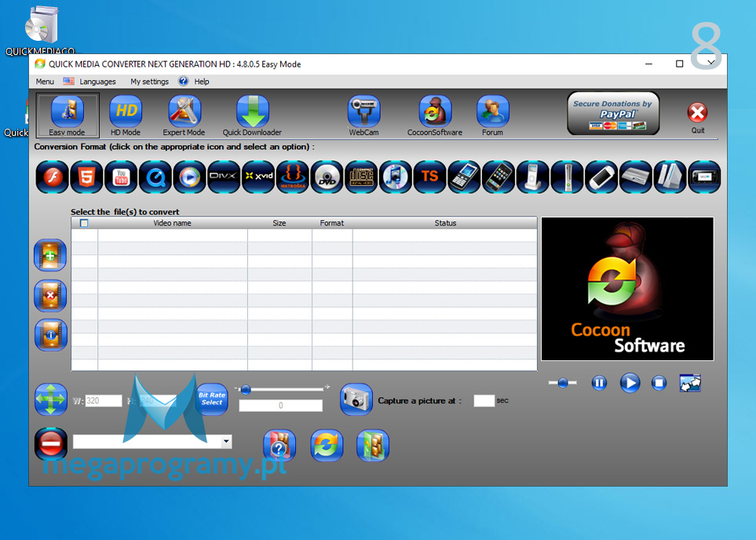756x540 pixels.
Task: Pick the Xbox 360 console format icon
Action: pos(567,177)
